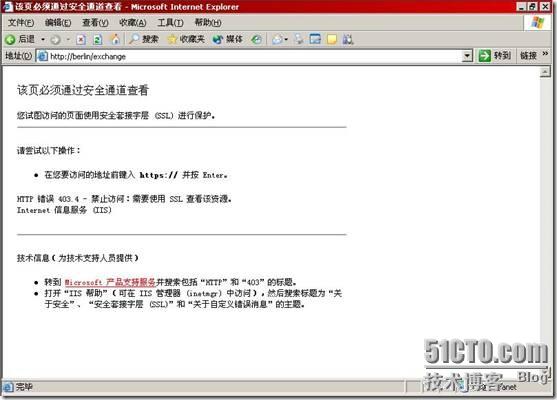This screenshot has height=400, width=557.
Task: Click the IE icon in title bar
Action: pos(7,7)
